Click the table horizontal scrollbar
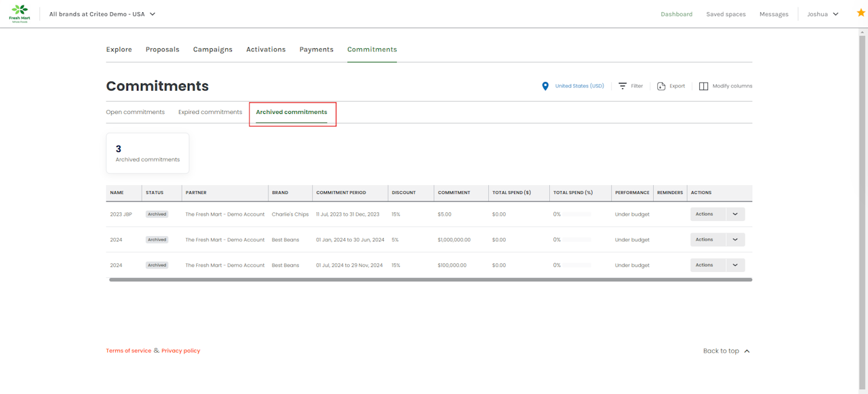The height and width of the screenshot is (394, 868). tap(430, 279)
